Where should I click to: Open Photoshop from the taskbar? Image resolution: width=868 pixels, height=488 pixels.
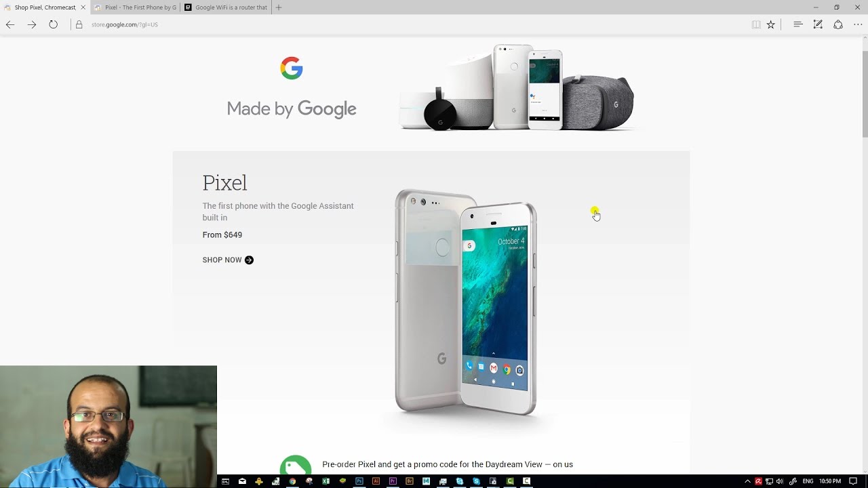click(359, 481)
